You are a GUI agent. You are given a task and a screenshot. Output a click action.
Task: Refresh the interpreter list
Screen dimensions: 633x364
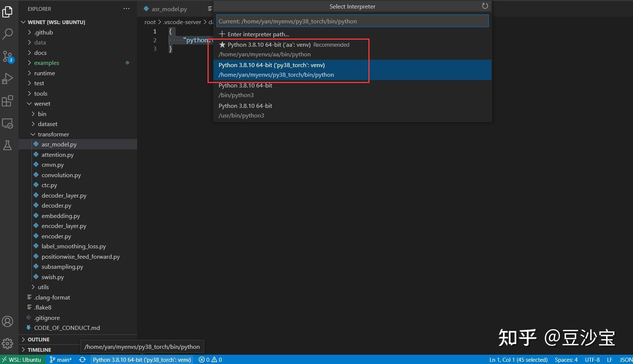[x=485, y=6]
